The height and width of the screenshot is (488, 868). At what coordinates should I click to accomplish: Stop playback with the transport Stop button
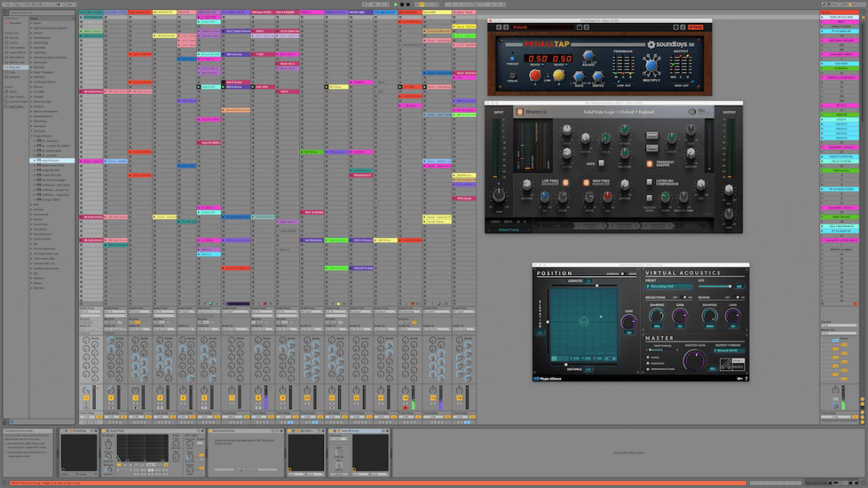point(402,4)
